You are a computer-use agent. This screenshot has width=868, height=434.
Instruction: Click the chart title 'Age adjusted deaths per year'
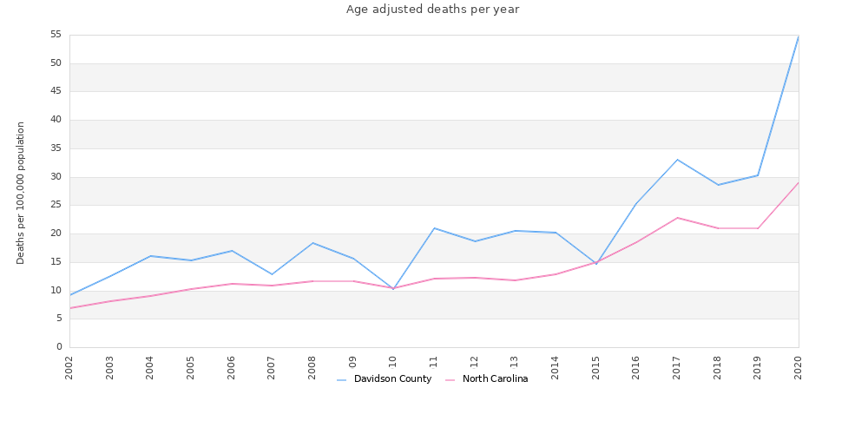pos(432,10)
